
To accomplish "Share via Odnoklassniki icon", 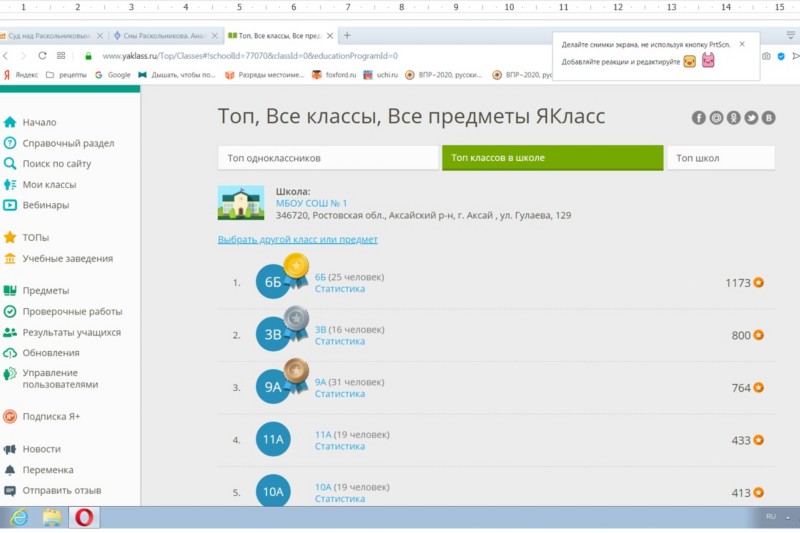I will 734,118.
